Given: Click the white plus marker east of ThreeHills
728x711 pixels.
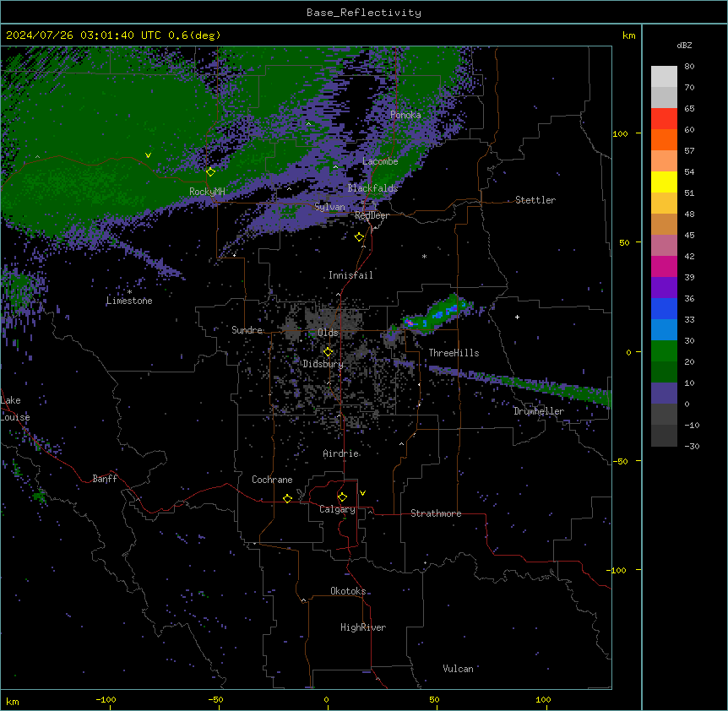Looking at the screenshot, I should click(517, 317).
